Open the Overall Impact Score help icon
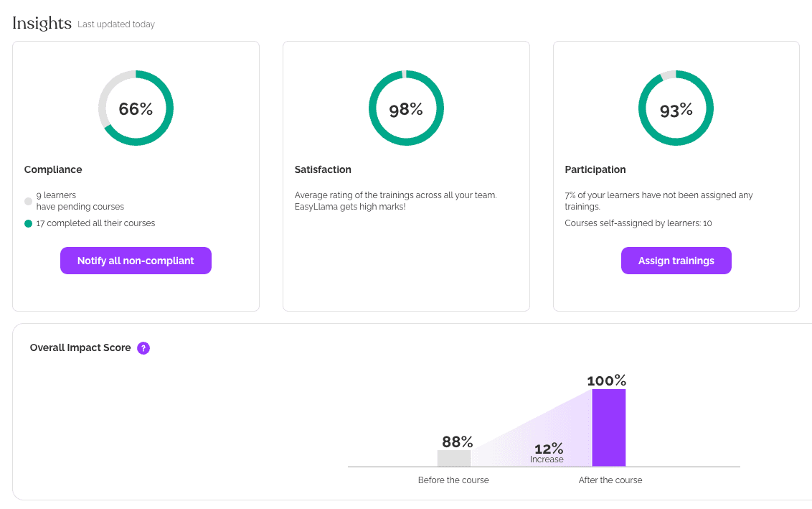 (143, 347)
